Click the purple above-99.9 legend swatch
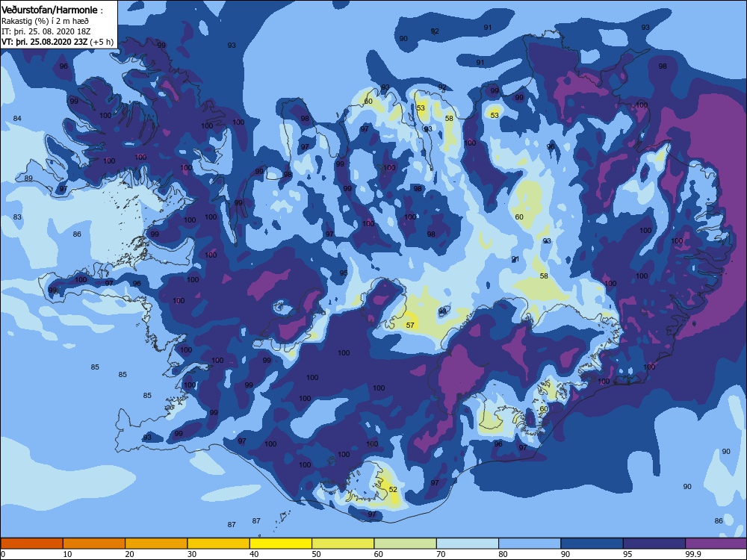747x560 pixels. 716,544
